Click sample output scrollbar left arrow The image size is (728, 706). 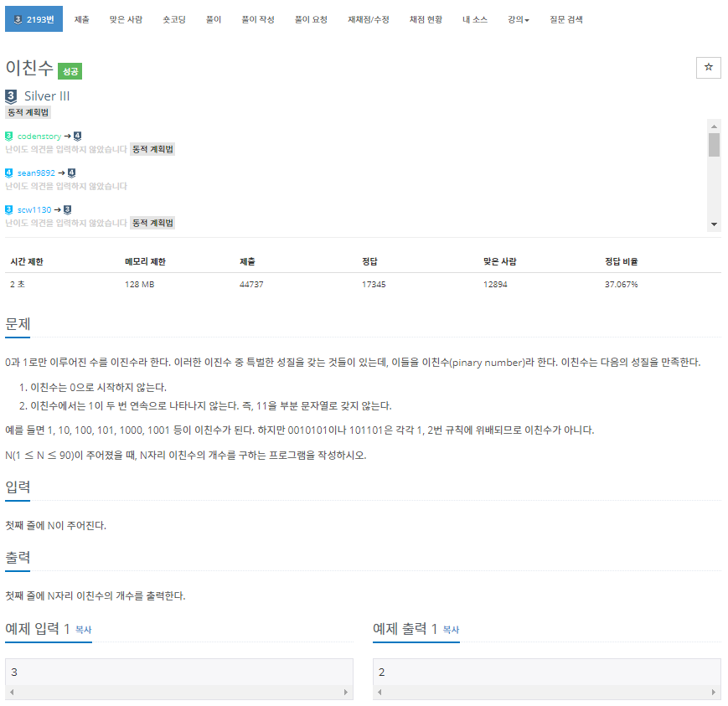click(379, 692)
